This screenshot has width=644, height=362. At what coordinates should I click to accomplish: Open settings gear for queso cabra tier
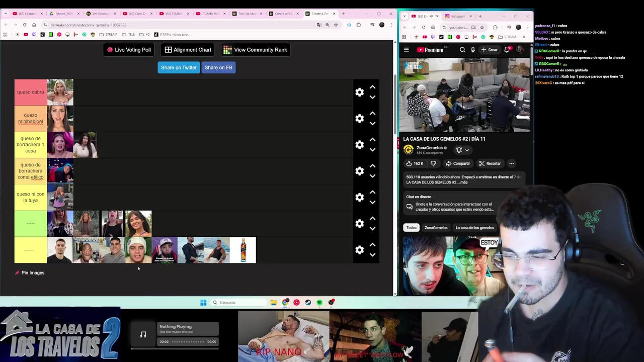pyautogui.click(x=359, y=92)
